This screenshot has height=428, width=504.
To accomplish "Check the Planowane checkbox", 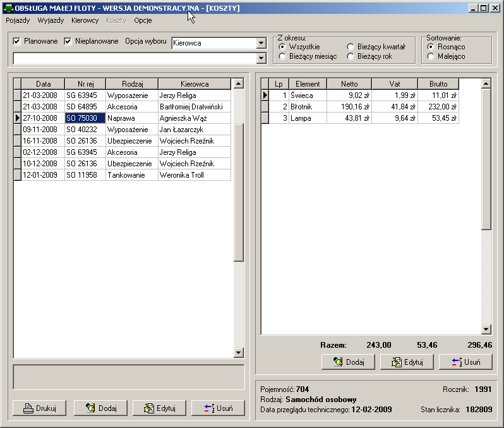I will (x=16, y=41).
